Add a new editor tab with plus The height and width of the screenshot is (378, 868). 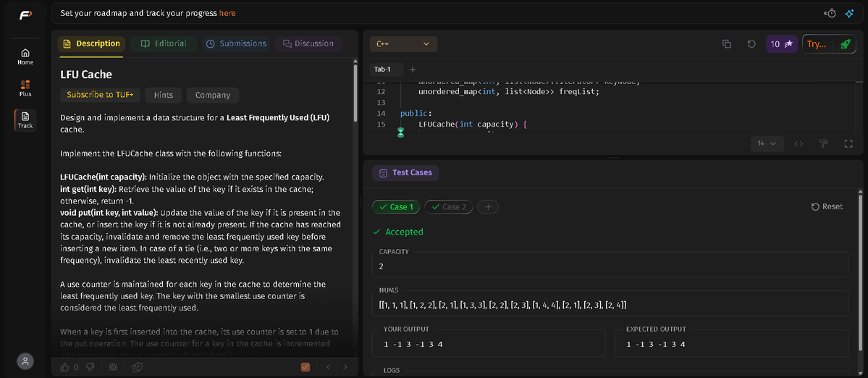tap(413, 70)
